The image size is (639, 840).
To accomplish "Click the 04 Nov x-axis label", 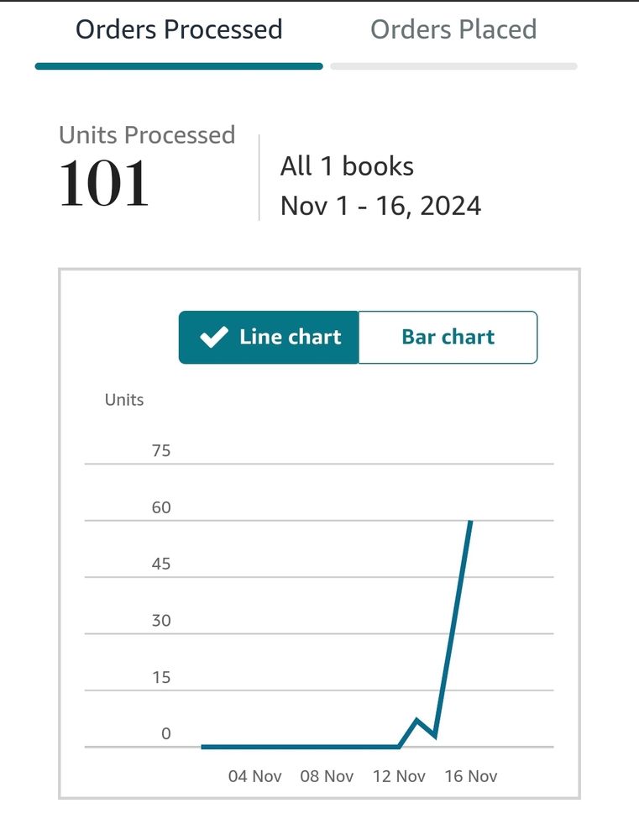I will point(254,776).
